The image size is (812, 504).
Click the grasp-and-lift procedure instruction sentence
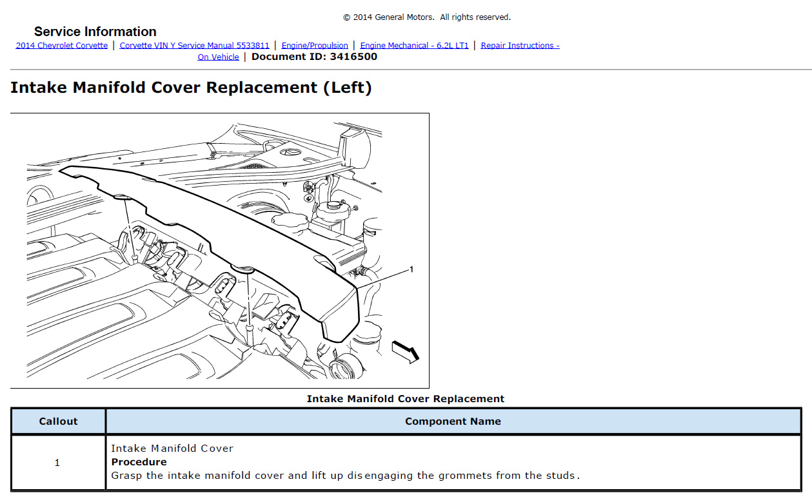tap(345, 476)
